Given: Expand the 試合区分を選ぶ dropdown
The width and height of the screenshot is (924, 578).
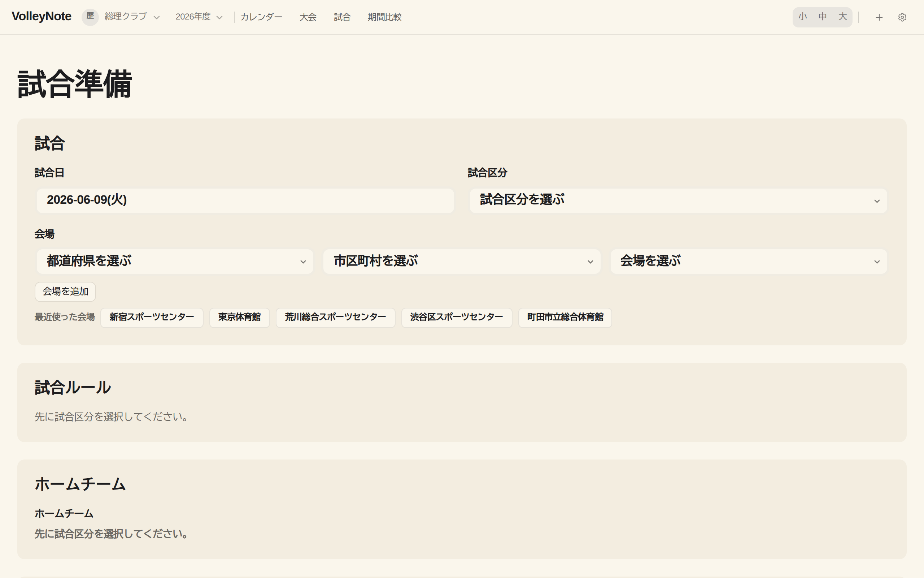Looking at the screenshot, I should (678, 201).
